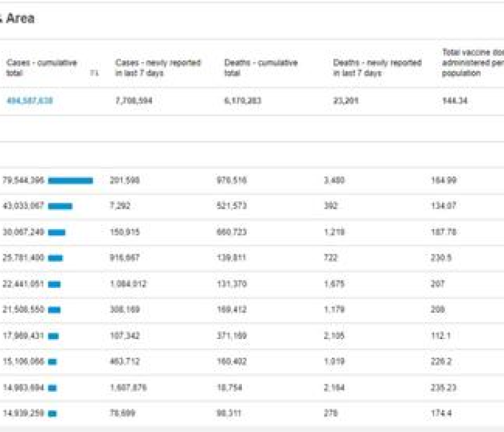This screenshot has width=504, height=432.
Task: Click the sort icon in Cases cumulative column
Action: click(x=94, y=73)
